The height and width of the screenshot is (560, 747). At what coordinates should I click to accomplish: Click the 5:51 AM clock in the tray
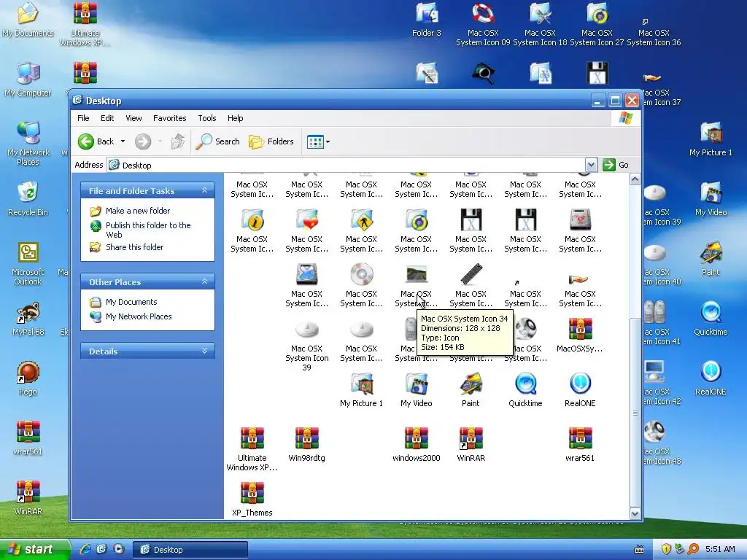tap(720, 549)
